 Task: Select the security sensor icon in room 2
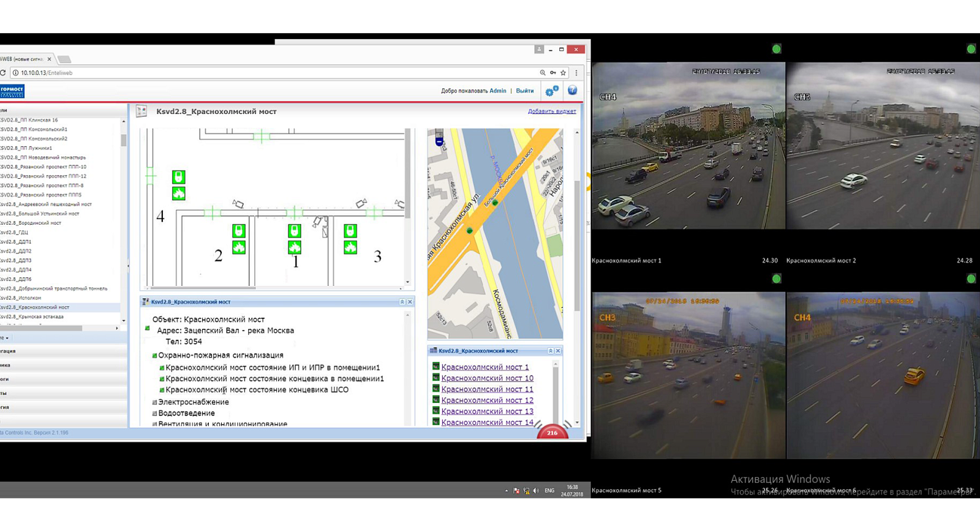(239, 231)
